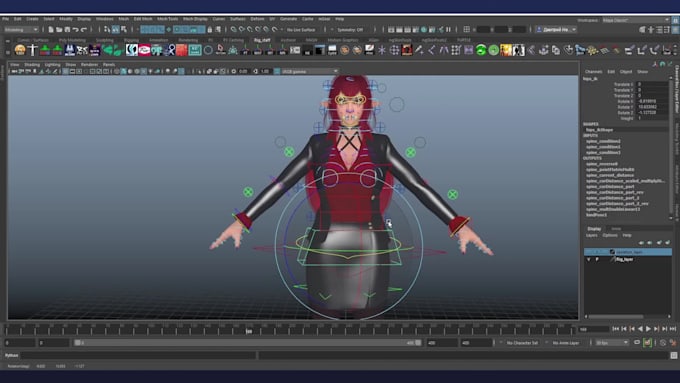The width and height of the screenshot is (680, 383).
Task: Open the Windows menu
Action: pyautogui.click(x=105, y=19)
